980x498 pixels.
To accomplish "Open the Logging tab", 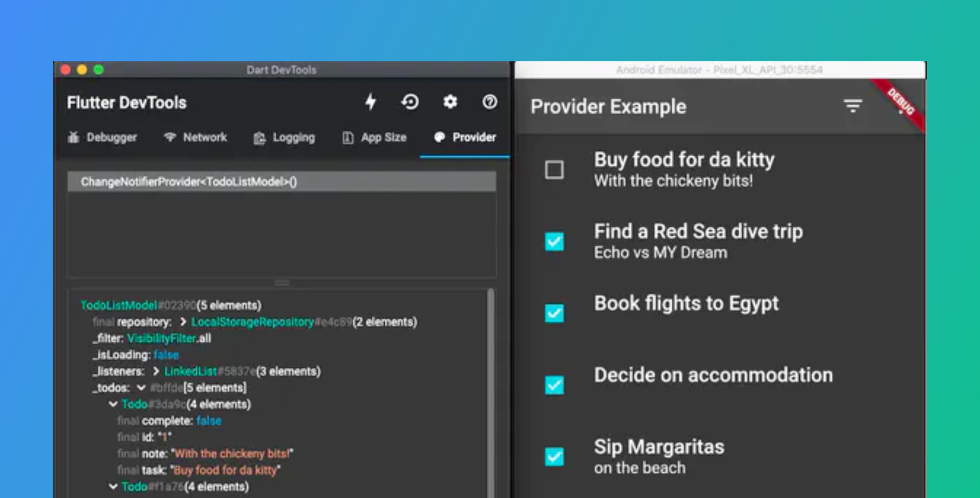I will click(284, 138).
